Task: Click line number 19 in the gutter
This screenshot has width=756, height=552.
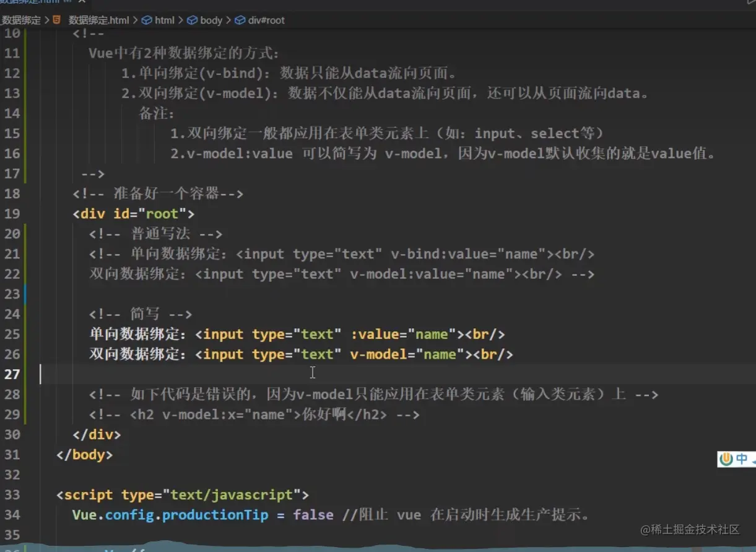Action: pyautogui.click(x=12, y=214)
